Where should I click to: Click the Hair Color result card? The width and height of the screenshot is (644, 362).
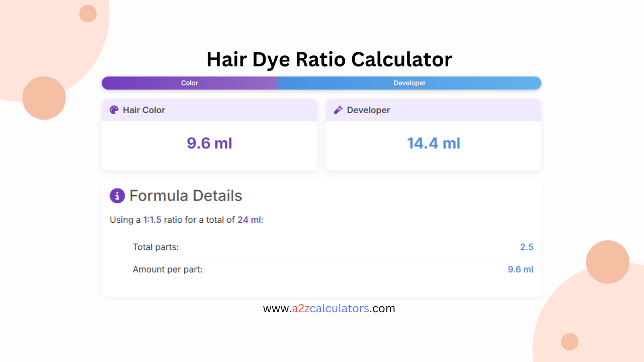209,135
